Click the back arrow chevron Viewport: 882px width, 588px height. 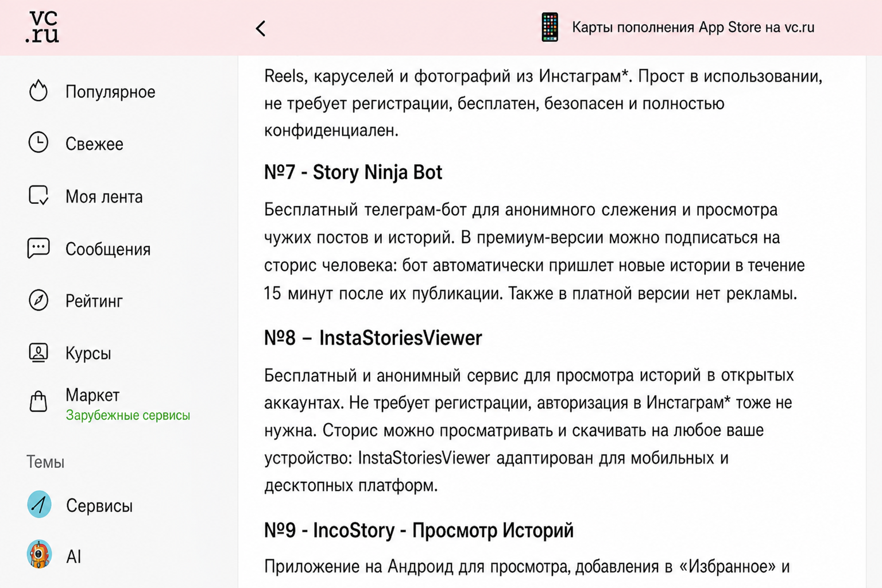pyautogui.click(x=261, y=28)
